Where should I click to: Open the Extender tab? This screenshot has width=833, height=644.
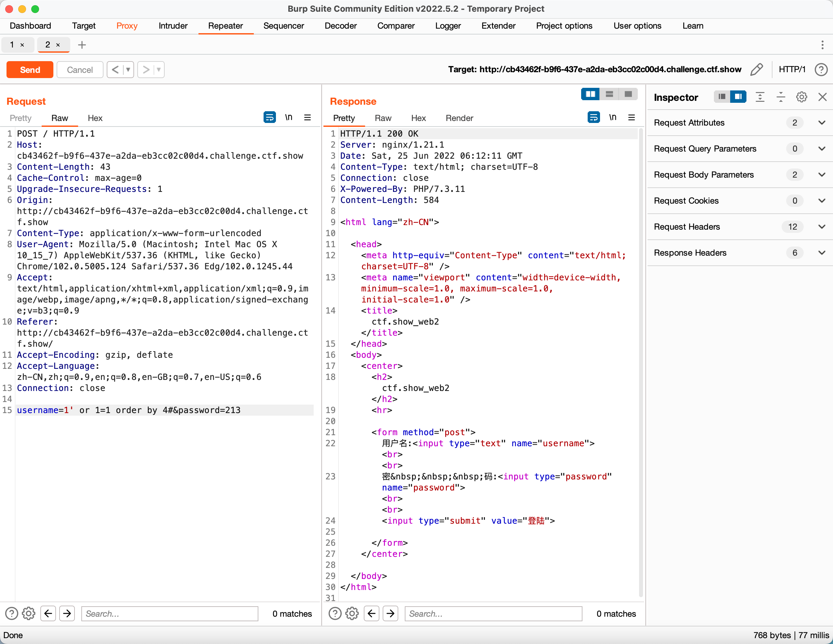pos(498,26)
